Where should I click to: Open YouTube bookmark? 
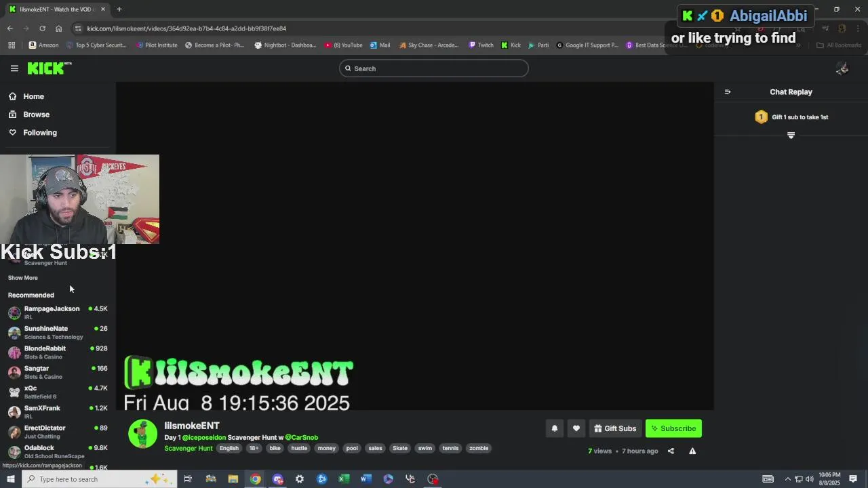(x=344, y=45)
